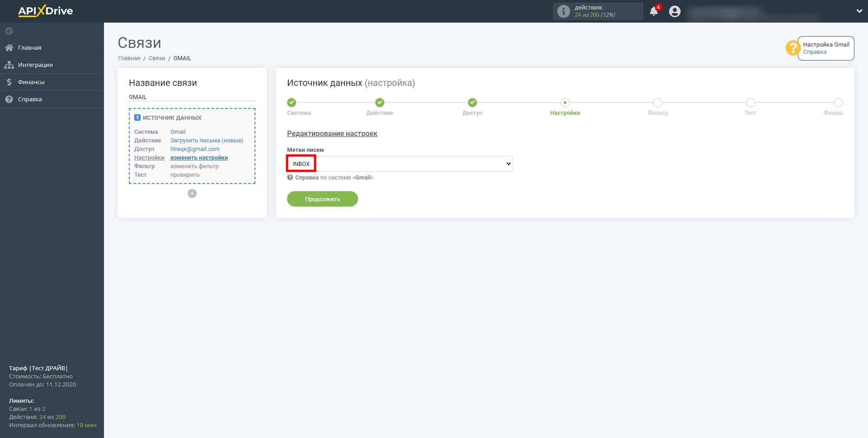Image resolution: width=868 pixels, height=438 pixels.
Task: Add a new block with the plus icon
Action: click(192, 193)
